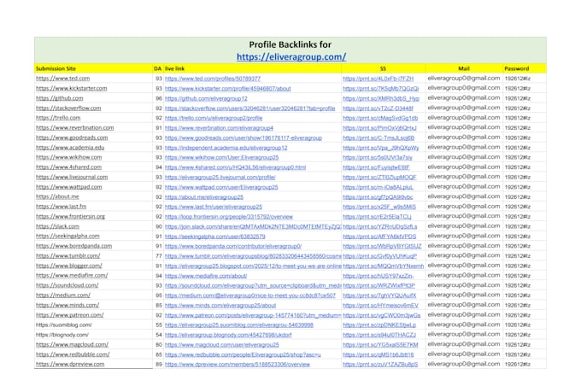581x392 pixels.
Task: Open the about.me/eliveragroup25 live link
Action: 204,197
